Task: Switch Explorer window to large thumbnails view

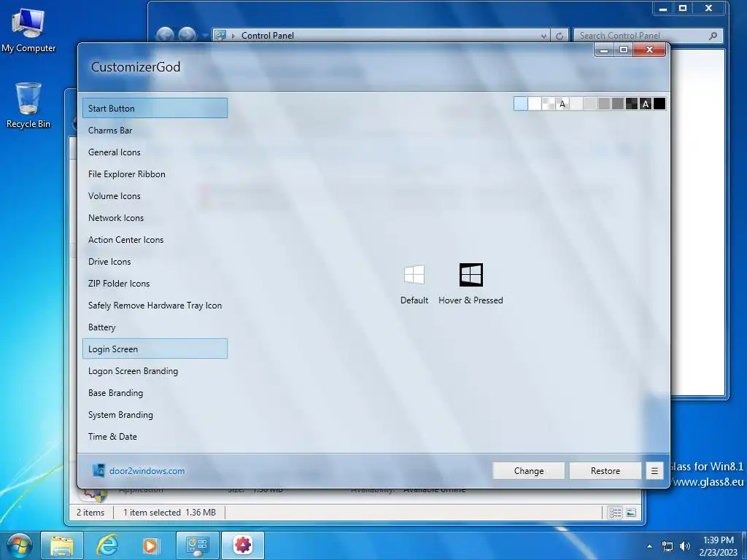Action: 631,513
